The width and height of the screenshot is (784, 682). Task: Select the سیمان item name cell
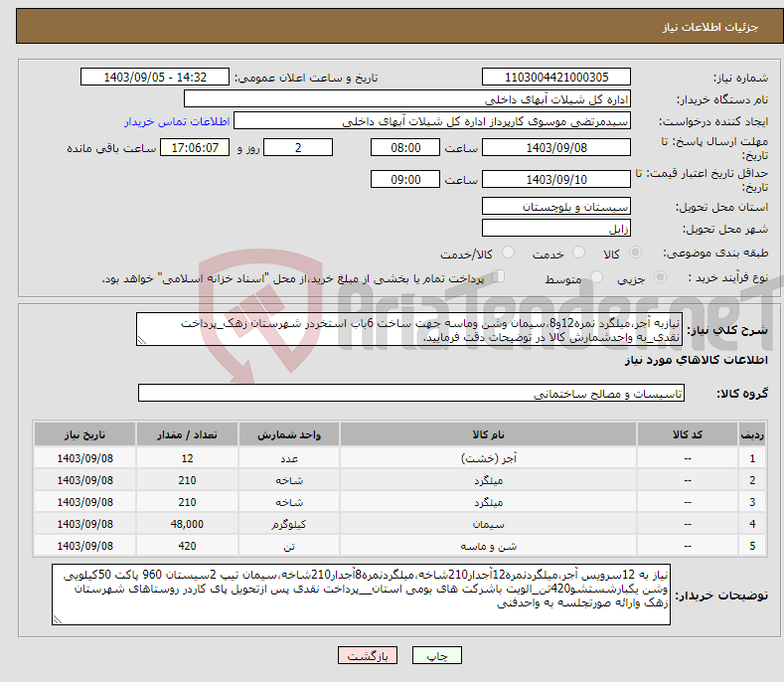tap(489, 524)
